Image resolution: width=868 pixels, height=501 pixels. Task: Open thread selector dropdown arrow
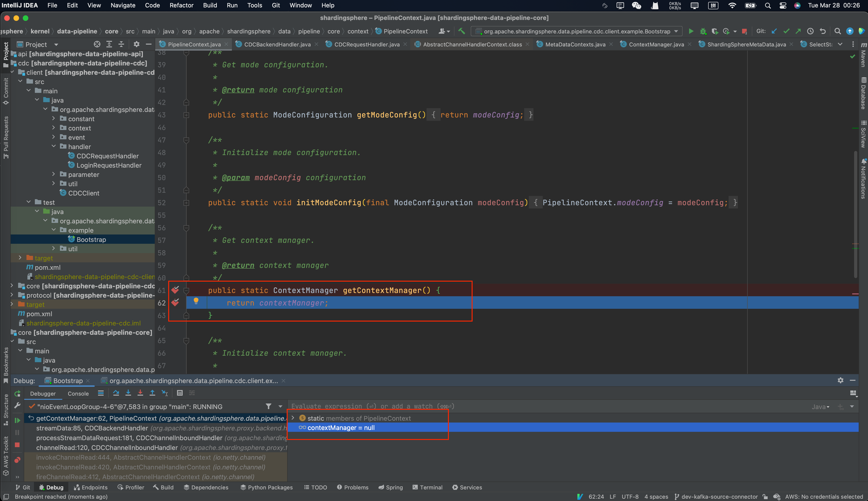(280, 406)
